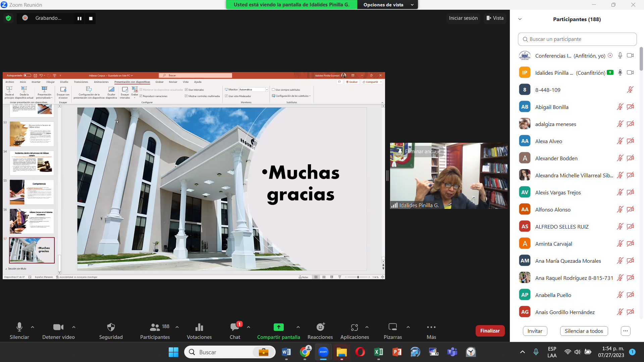The height and width of the screenshot is (362, 644).
Task: Toggle Mostrar controles multimedia checkbox
Action: [x=186, y=96]
